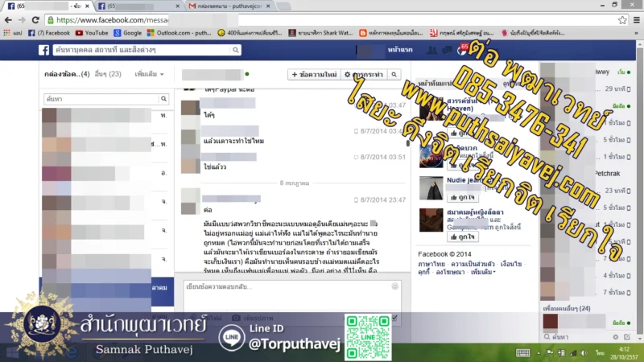Screen dimensions: 644x362
Task: Open a new browser tab
Action: coord(283,6)
